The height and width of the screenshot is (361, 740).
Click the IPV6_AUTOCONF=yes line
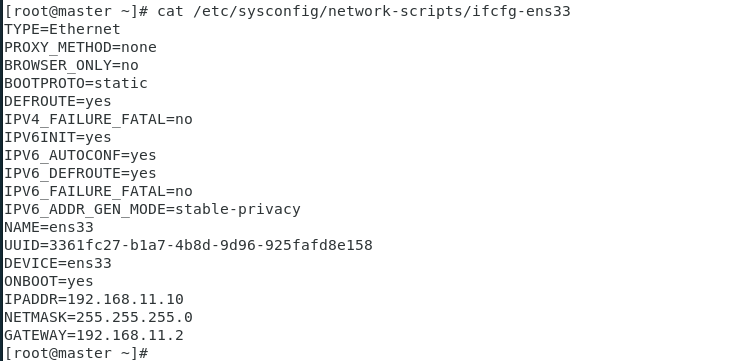tap(80, 155)
